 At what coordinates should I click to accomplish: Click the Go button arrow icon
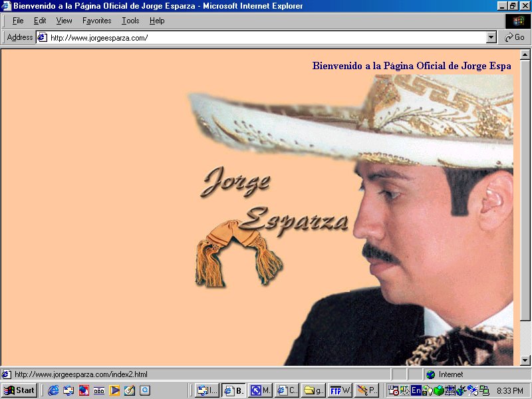[x=509, y=38]
